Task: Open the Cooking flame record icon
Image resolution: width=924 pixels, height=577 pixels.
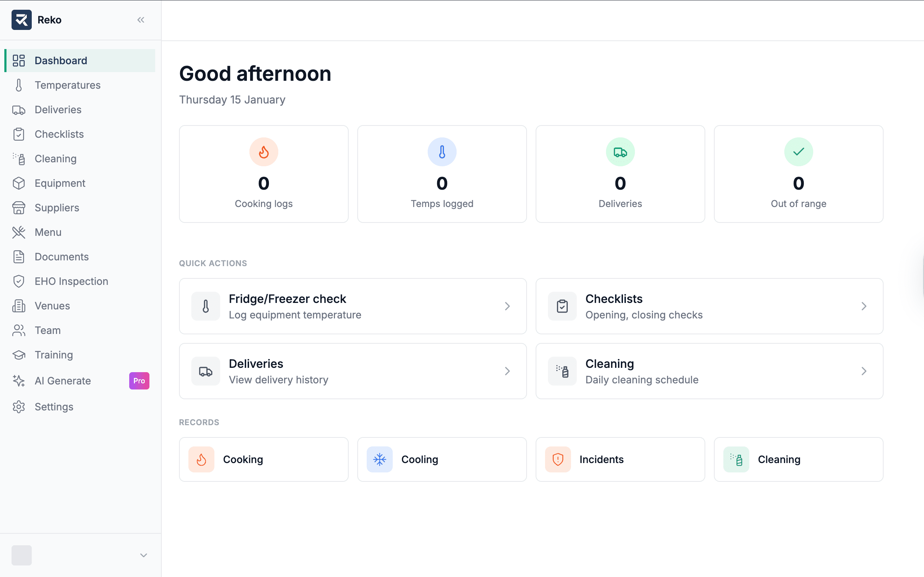Action: click(x=202, y=459)
